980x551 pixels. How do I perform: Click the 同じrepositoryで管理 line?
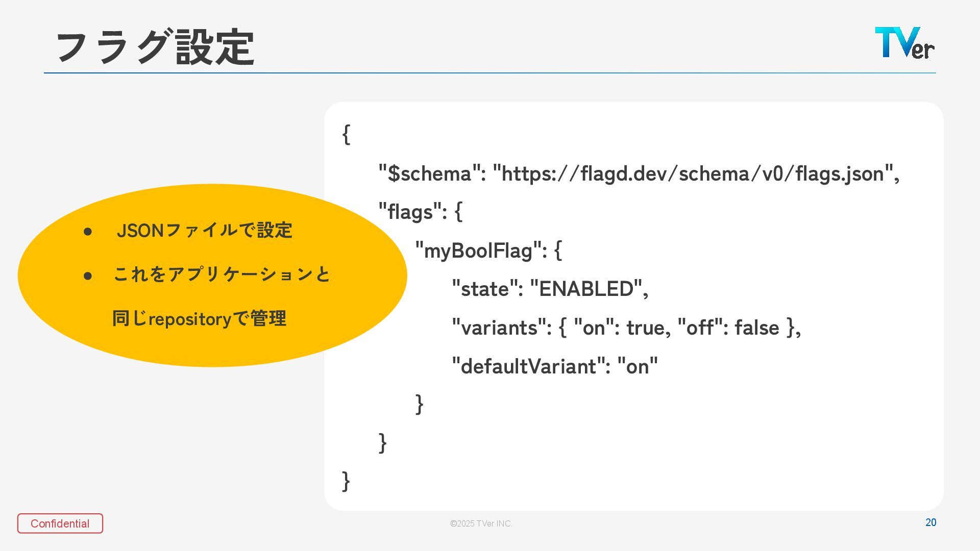(199, 319)
